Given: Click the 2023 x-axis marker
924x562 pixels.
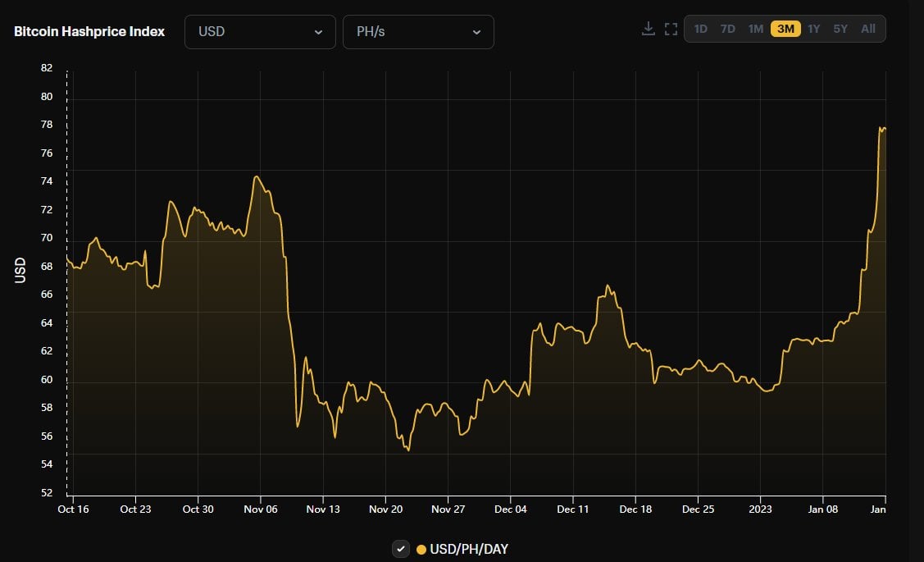Looking at the screenshot, I should [x=760, y=509].
